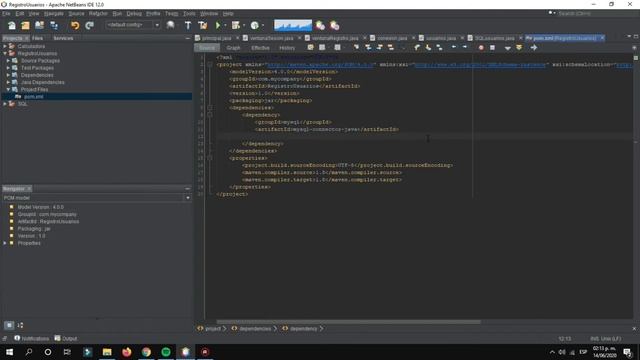
Task: Click the first icon after History tab
Action: click(x=311, y=47)
